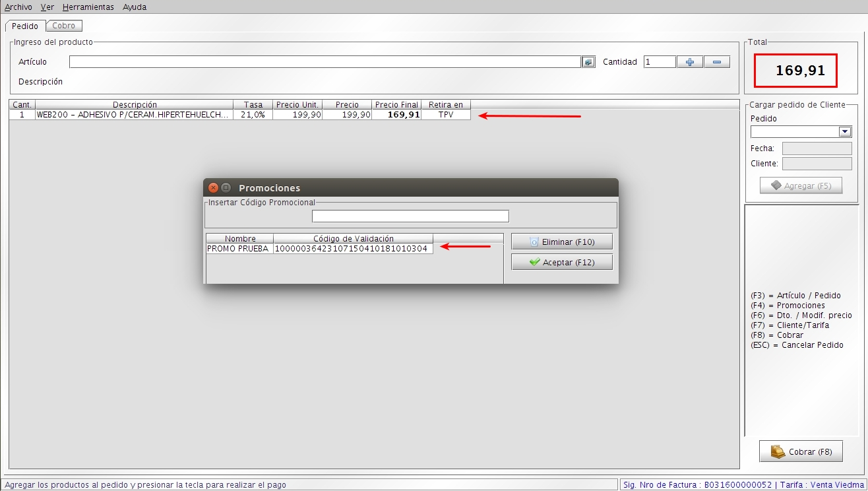The width and height of the screenshot is (868, 491).
Task: Close the Promociones dialog
Action: click(x=214, y=187)
